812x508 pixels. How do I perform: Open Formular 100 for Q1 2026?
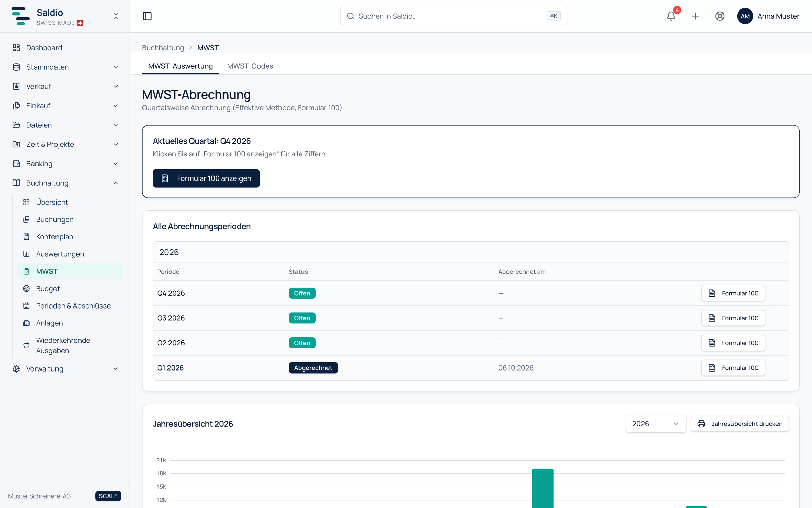click(x=733, y=368)
